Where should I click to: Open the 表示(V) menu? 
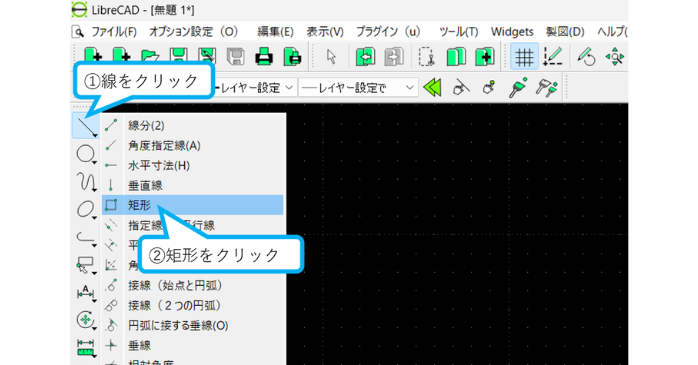tap(325, 32)
